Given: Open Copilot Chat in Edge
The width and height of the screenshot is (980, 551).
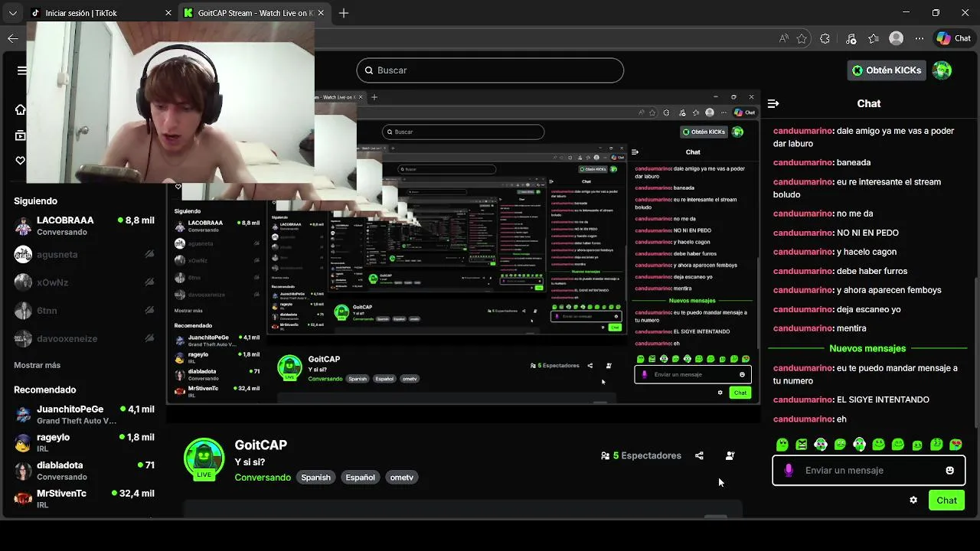Looking at the screenshot, I should click(954, 38).
